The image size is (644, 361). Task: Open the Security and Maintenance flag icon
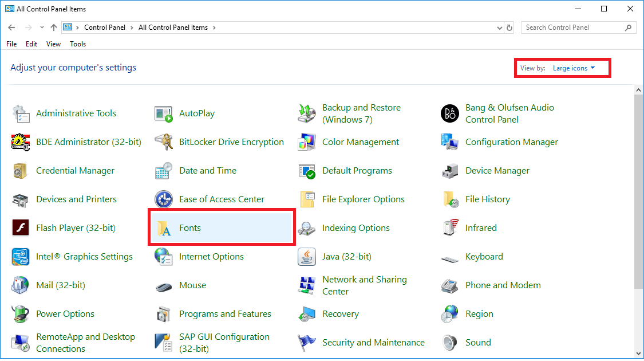[x=307, y=343]
